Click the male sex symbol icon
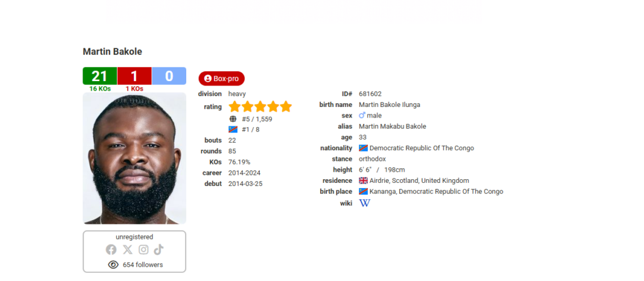This screenshot has width=644, height=281. point(362,116)
